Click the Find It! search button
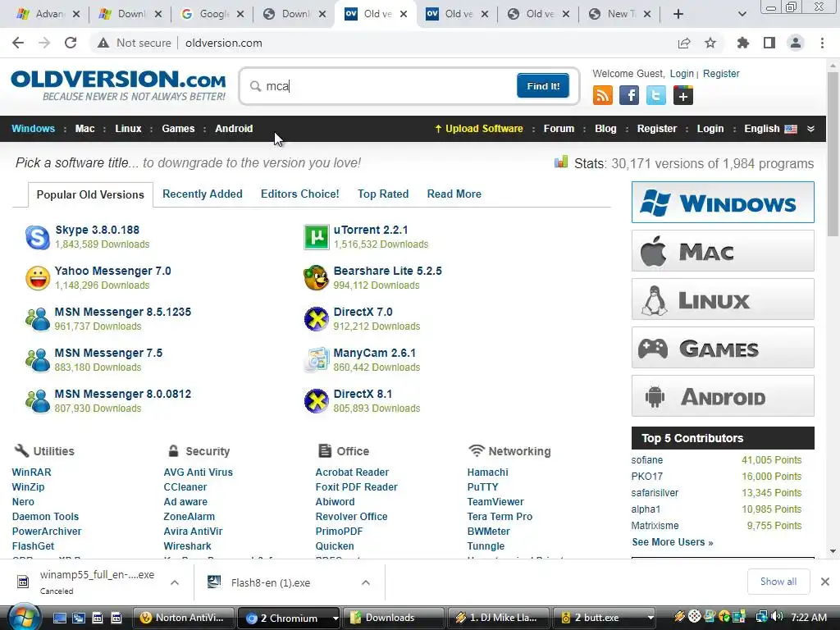The width and height of the screenshot is (840, 630). pos(543,85)
